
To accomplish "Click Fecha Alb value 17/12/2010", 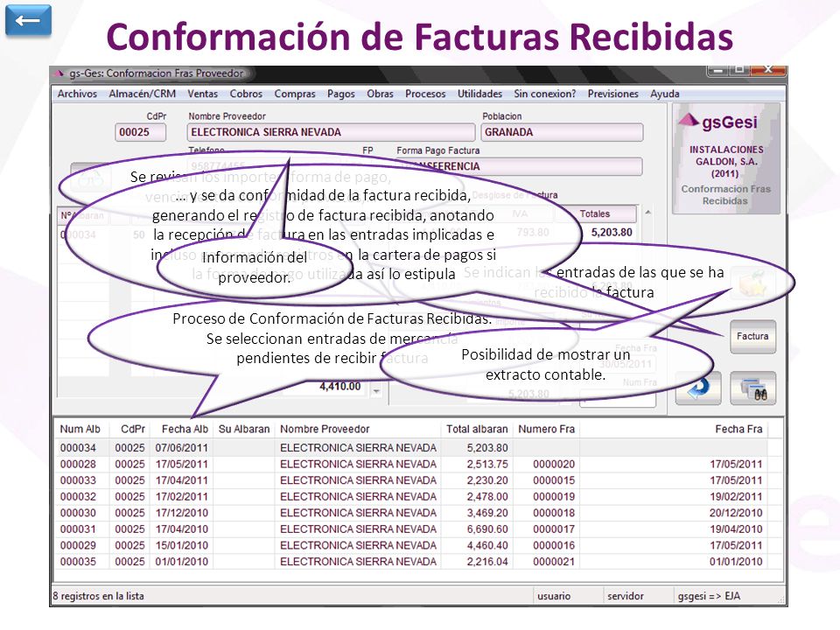I will (x=182, y=513).
